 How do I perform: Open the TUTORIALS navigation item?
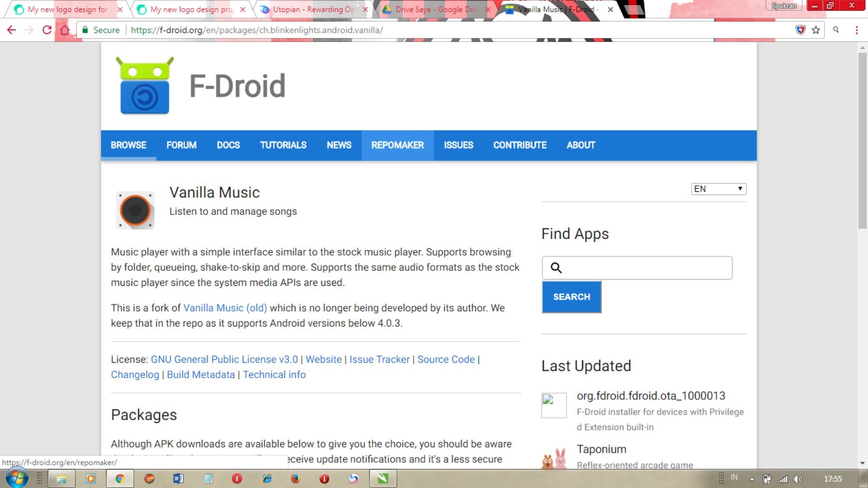[283, 145]
